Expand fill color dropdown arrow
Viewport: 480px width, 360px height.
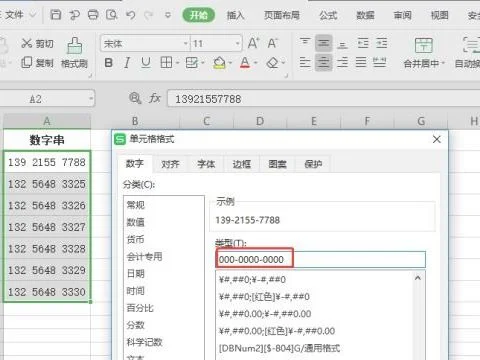point(230,63)
